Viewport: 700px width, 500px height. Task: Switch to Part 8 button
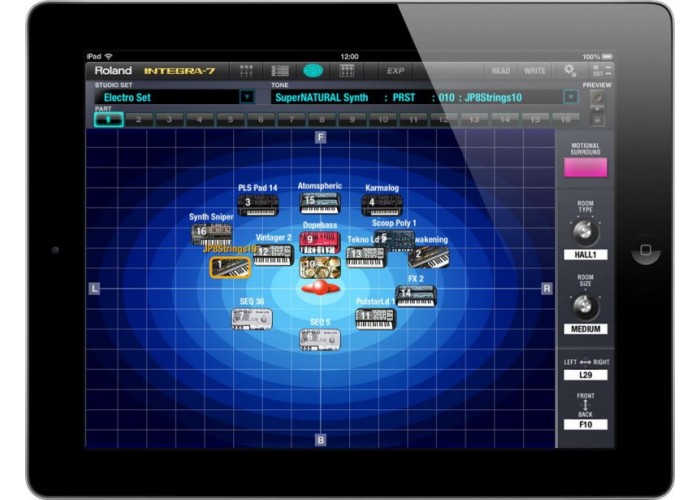pyautogui.click(x=321, y=119)
